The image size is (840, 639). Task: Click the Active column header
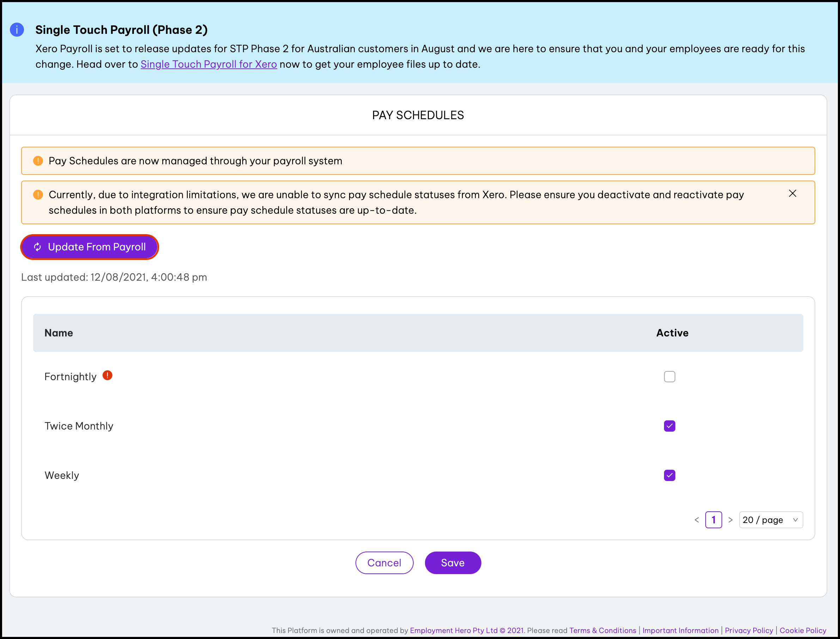tap(672, 333)
